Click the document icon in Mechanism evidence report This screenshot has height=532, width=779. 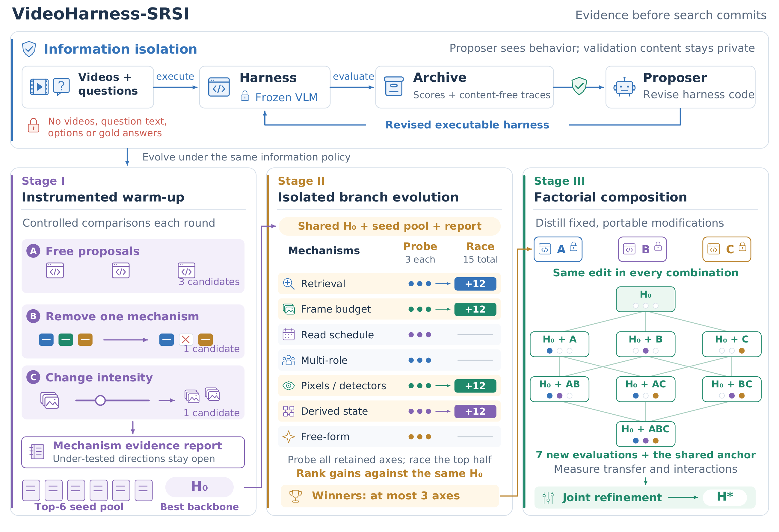click(x=37, y=451)
